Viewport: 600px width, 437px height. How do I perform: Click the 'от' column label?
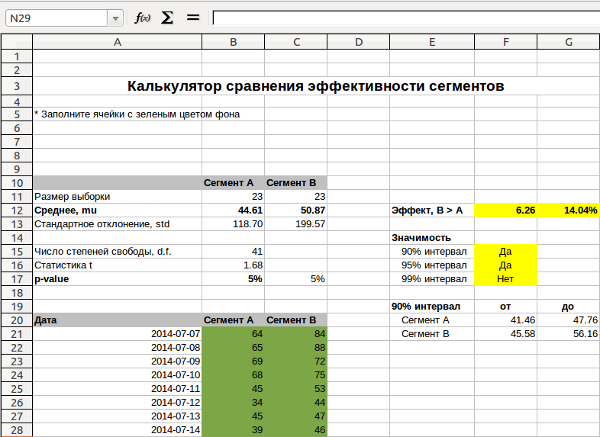(505, 307)
